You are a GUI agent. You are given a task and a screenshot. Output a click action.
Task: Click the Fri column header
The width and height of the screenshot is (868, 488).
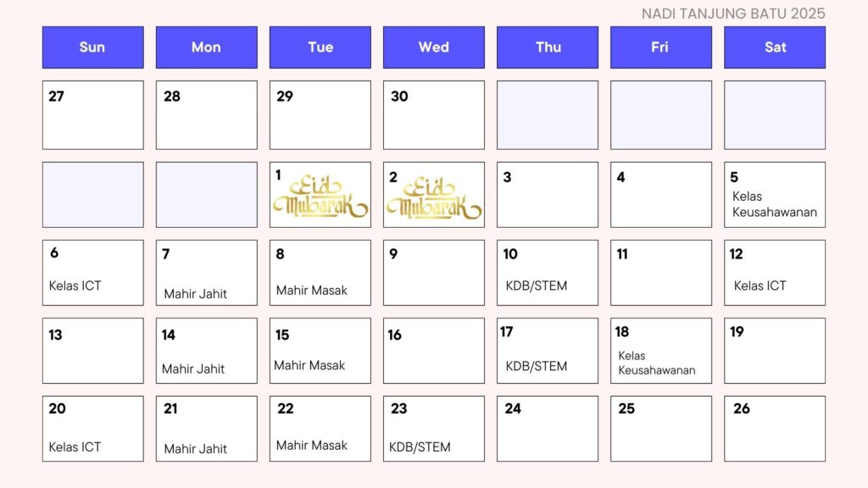pyautogui.click(x=661, y=47)
